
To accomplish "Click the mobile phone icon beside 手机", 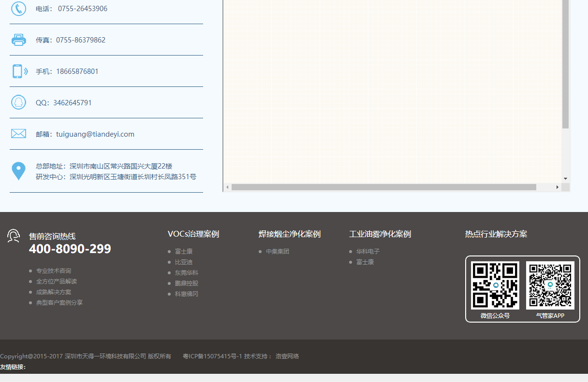I will pos(18,71).
